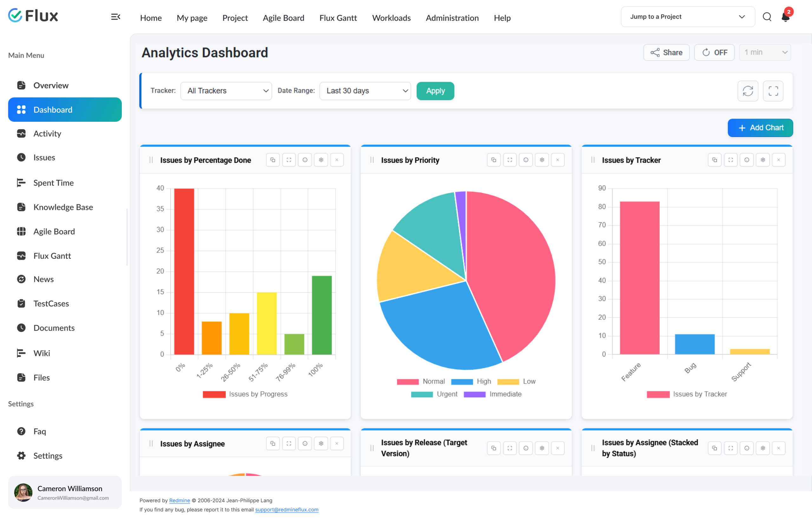Screen dimensions: 812x519
Task: Toggle Low series in the priority legend
Action: [516, 381]
